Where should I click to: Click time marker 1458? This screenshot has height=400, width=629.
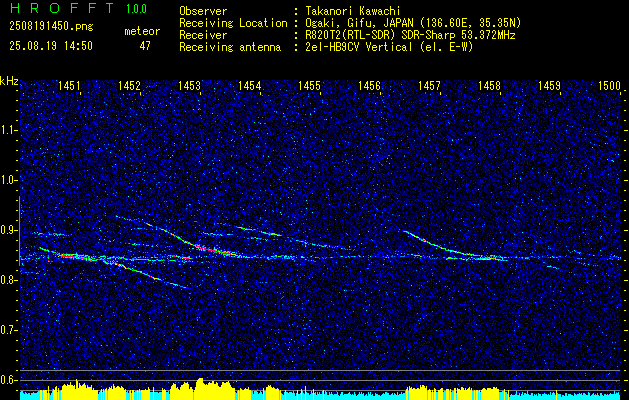pos(489,85)
